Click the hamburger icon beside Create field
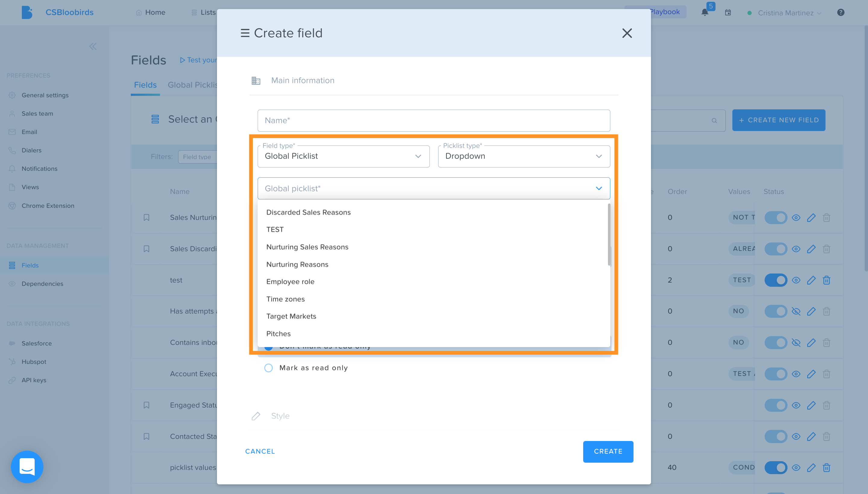This screenshot has height=494, width=868. pyautogui.click(x=245, y=33)
